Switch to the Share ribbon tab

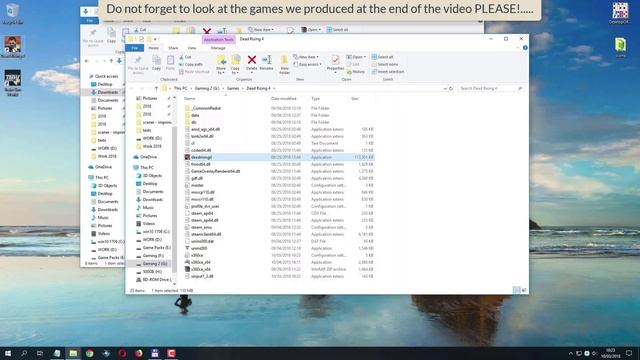coord(173,48)
